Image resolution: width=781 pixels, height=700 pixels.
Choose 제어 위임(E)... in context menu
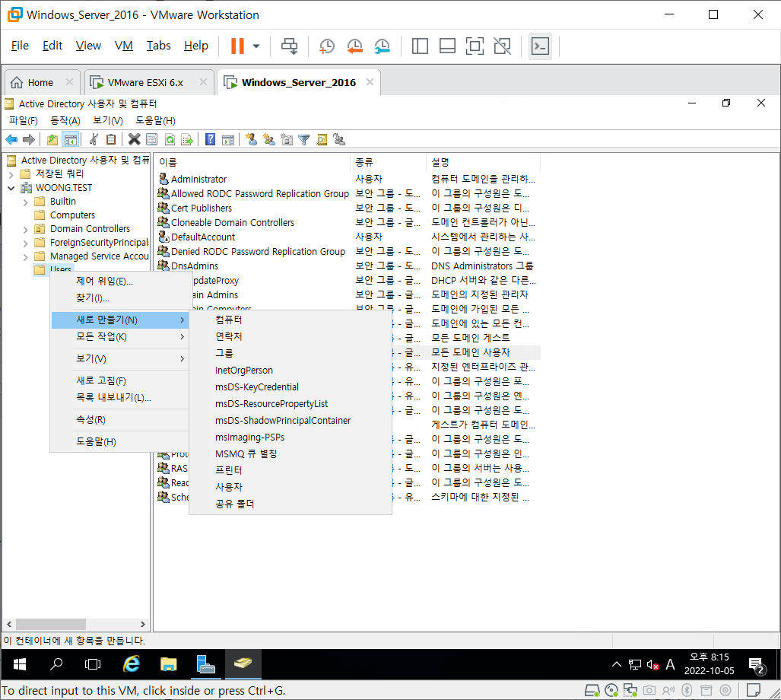pos(120,281)
